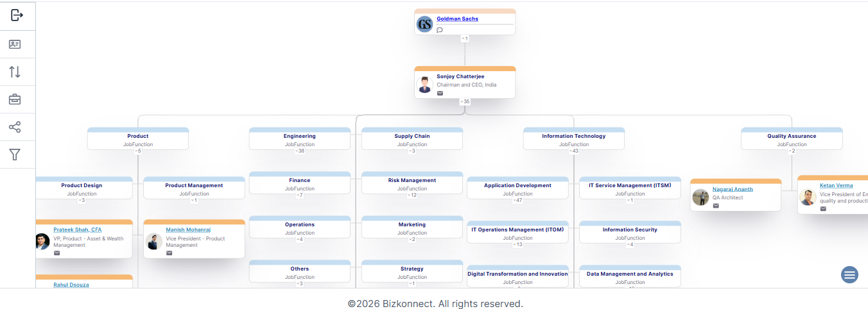Image resolution: width=868 pixels, height=309 pixels.
Task: Click the 'QA Architect' job title
Action: coord(727,197)
